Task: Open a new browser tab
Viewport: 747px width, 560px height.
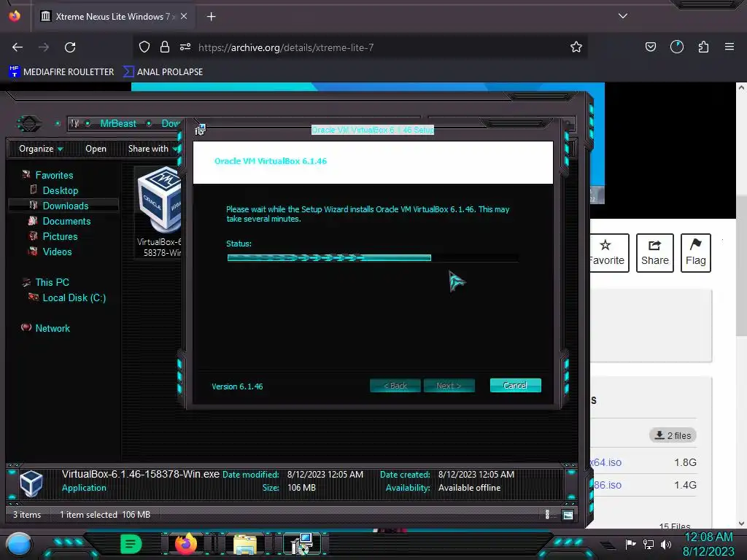Action: tap(211, 17)
